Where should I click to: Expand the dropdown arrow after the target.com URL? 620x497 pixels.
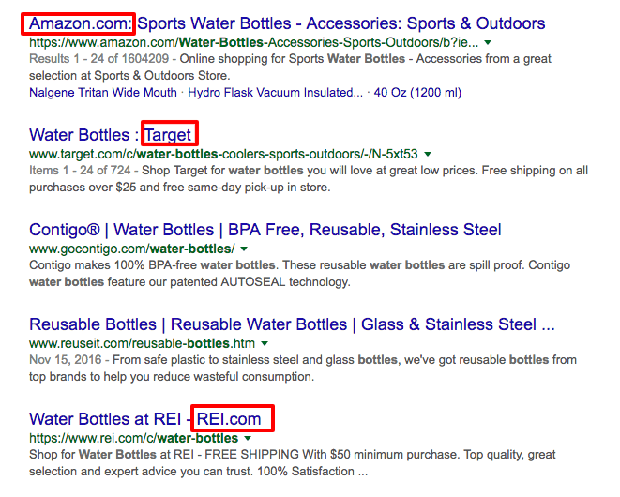click(x=428, y=154)
